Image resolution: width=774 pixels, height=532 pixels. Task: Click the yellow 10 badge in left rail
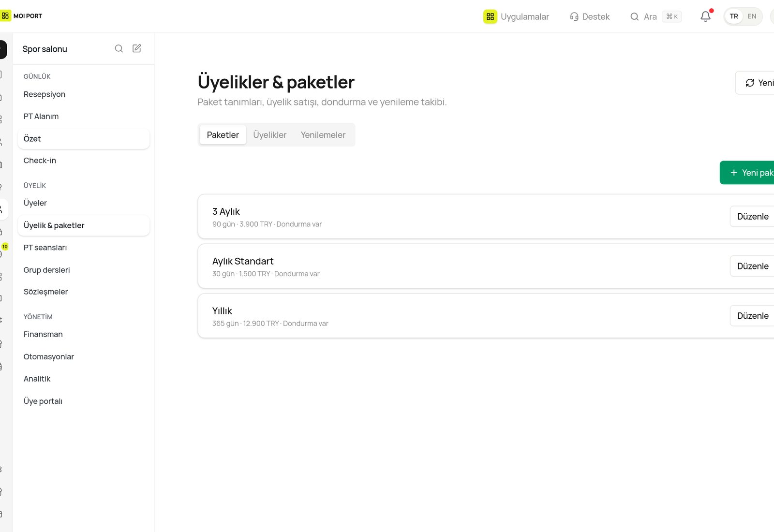(x=5, y=247)
